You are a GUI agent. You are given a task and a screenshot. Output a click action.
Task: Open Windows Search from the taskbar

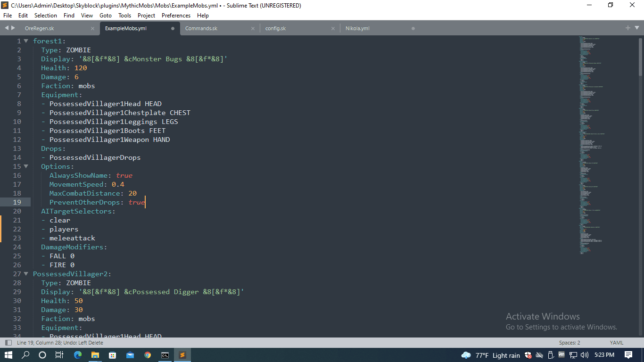click(25, 355)
